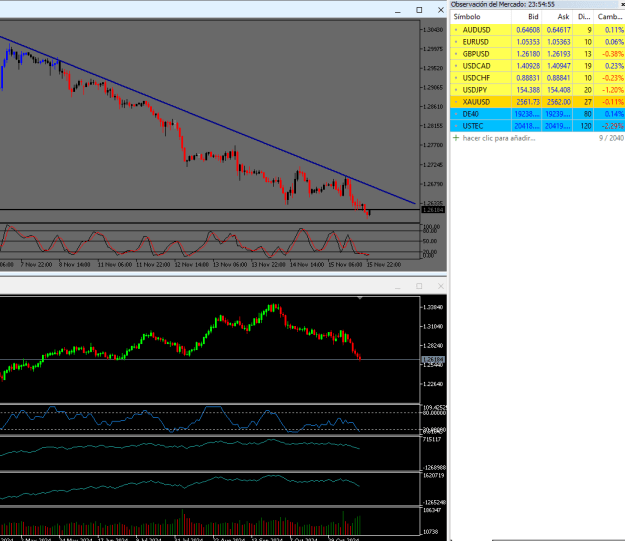Screen dimensions: 625x541
Task: Click the current price label on upper chart axis
Action: (x=433, y=210)
